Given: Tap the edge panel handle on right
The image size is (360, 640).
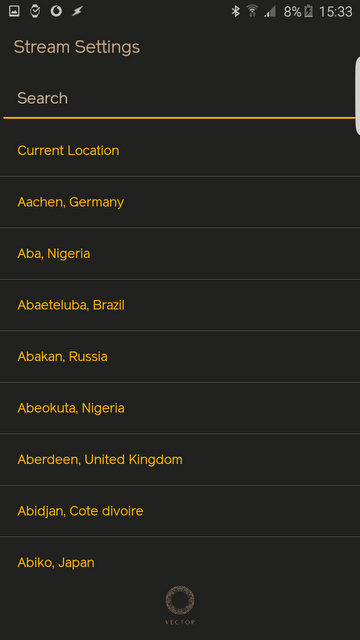Looking at the screenshot, I should [x=358, y=96].
